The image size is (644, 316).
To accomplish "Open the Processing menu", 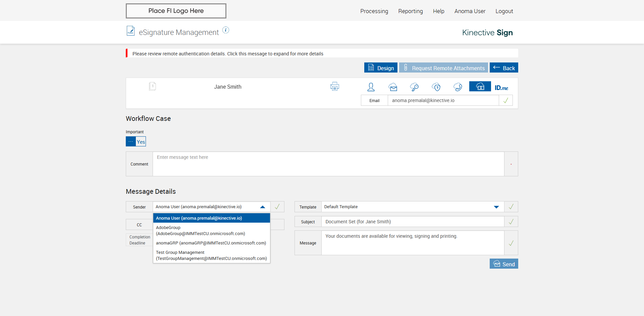I will point(374,11).
